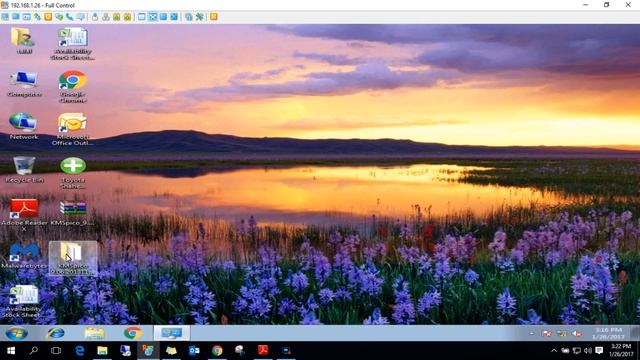Open remote Action Center flag icon
The width and height of the screenshot is (640, 360).
pyautogui.click(x=547, y=333)
